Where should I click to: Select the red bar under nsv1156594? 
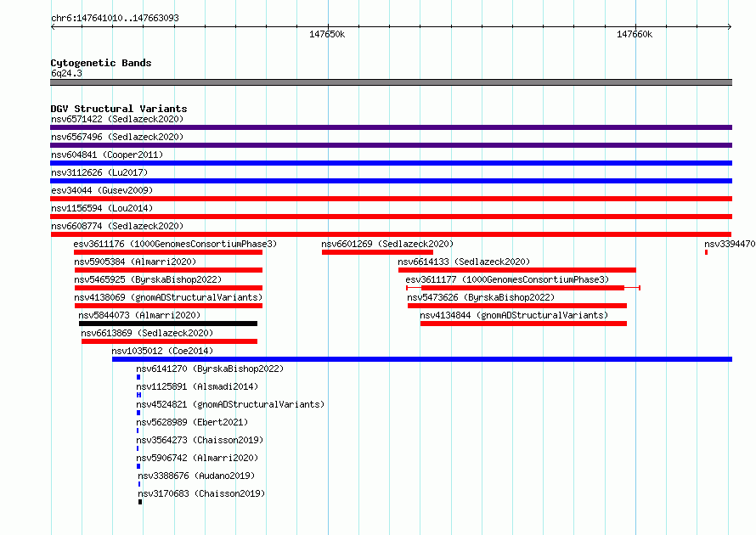(x=391, y=217)
